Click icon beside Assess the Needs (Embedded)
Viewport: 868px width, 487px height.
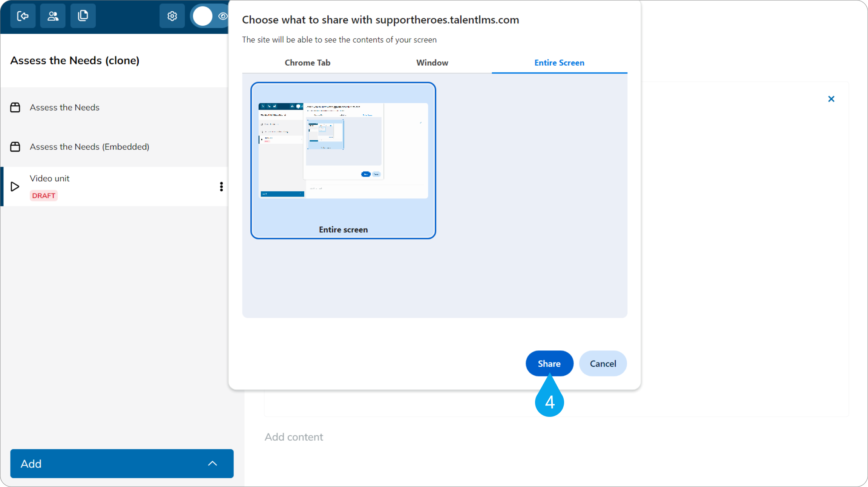tap(15, 147)
